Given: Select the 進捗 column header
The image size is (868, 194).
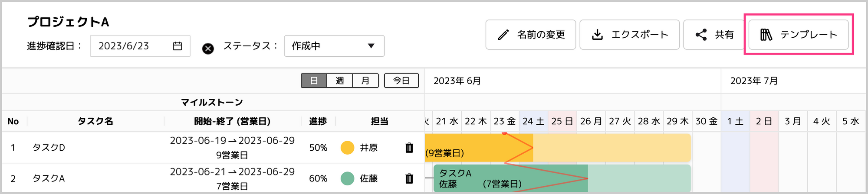Looking at the screenshot, I should 318,121.
